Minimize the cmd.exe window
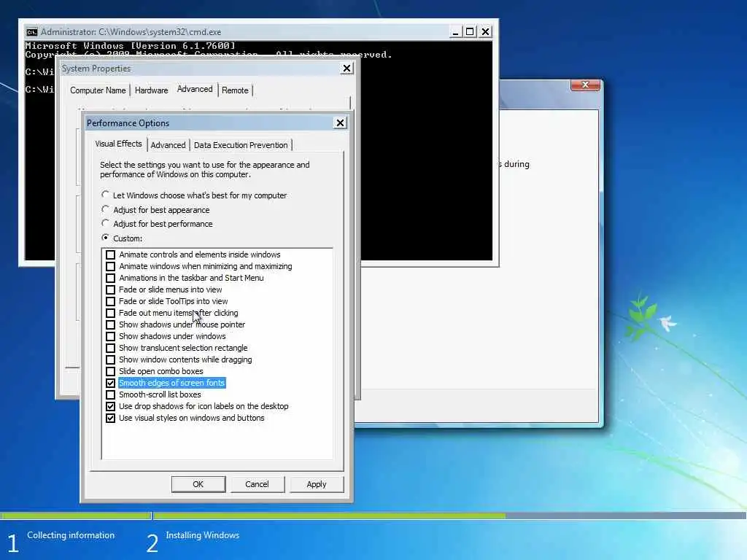This screenshot has width=747, height=560. (455, 32)
